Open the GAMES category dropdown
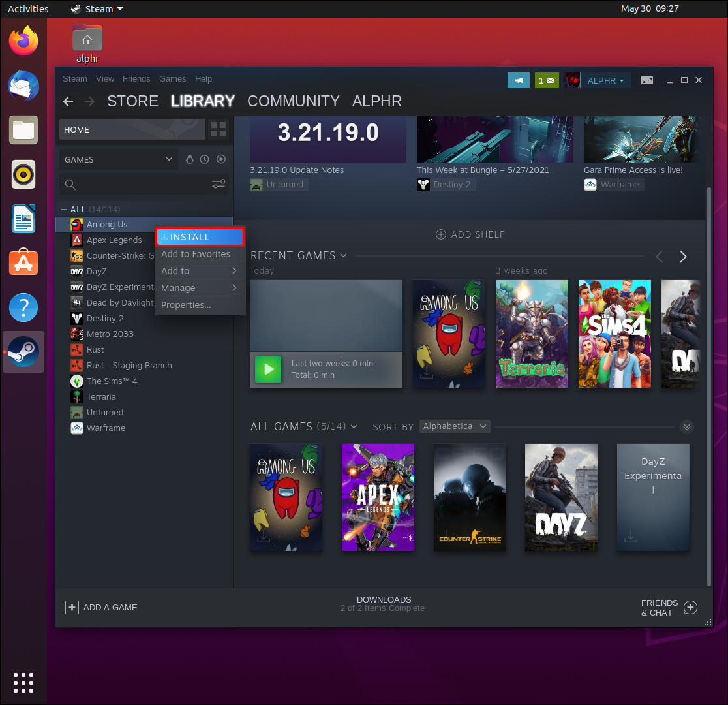This screenshot has width=728, height=705. [x=118, y=159]
